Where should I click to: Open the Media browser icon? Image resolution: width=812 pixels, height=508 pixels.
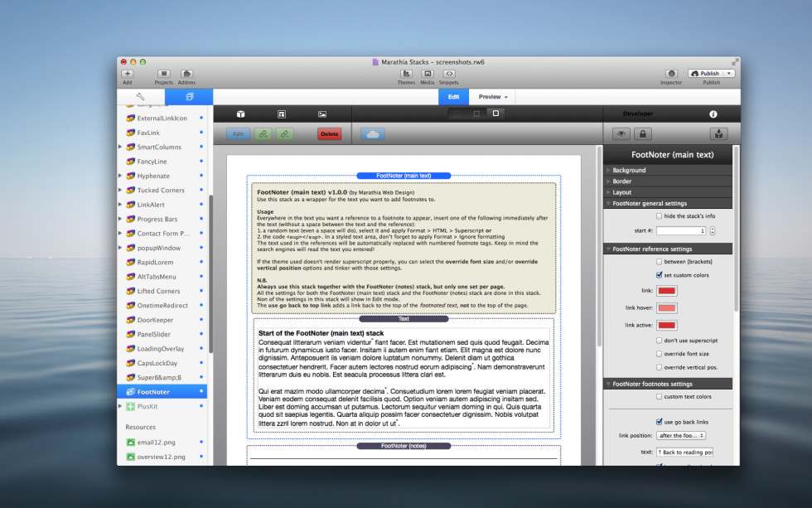point(428,74)
